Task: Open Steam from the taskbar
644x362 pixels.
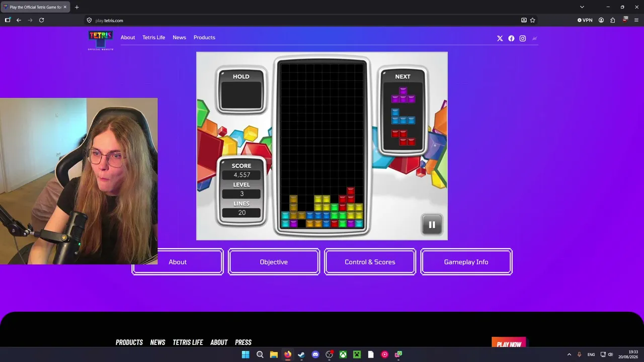Action: pos(301,354)
